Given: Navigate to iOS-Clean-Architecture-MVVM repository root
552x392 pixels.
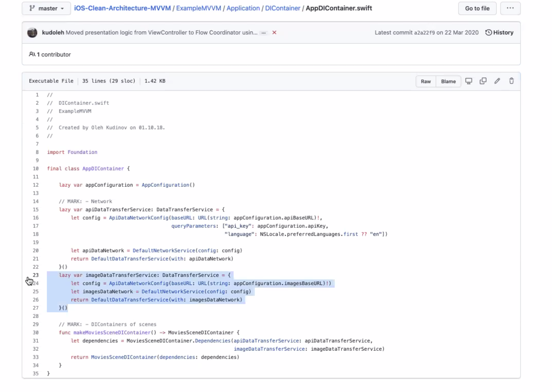Looking at the screenshot, I should (x=122, y=8).
